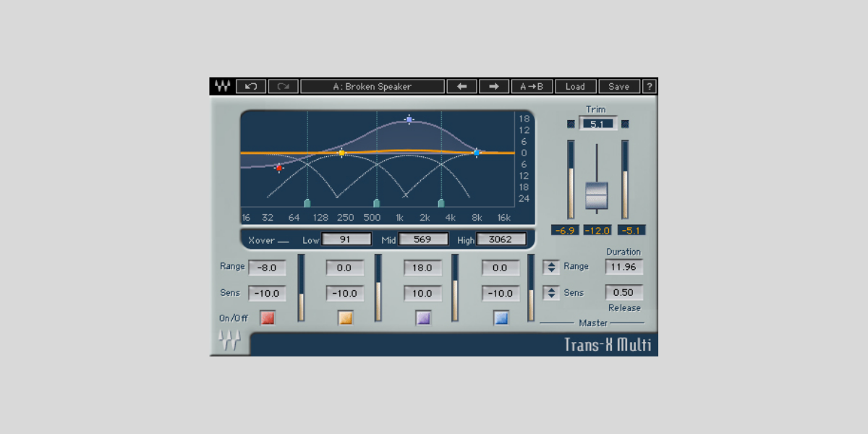Go to previous preset with left arrow

461,87
